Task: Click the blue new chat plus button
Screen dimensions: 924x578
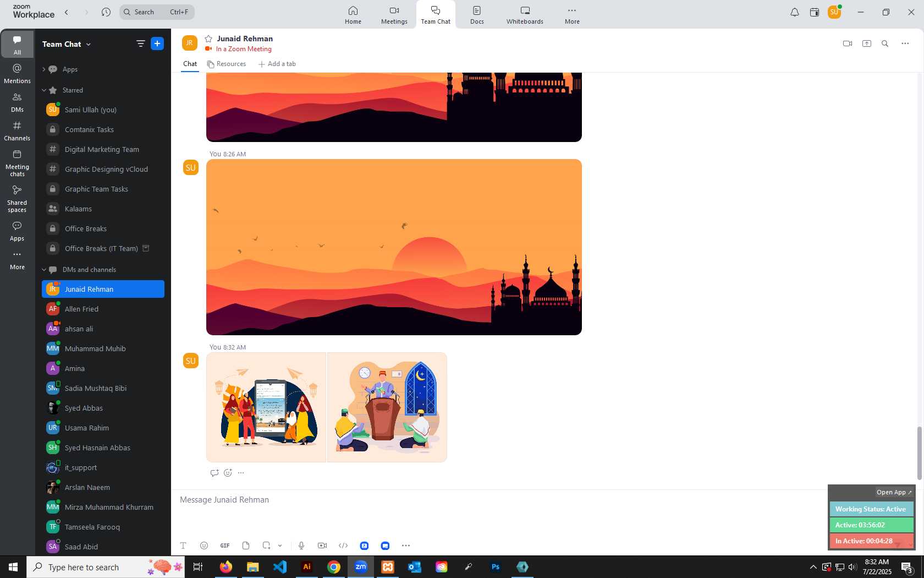Action: point(157,43)
